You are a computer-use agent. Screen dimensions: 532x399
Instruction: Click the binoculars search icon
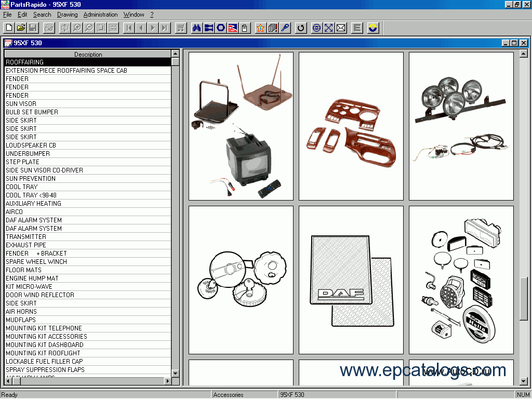coord(196,28)
